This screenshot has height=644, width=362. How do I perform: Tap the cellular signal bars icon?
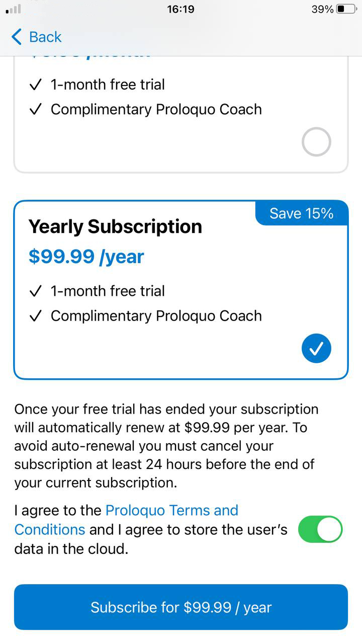14,9
